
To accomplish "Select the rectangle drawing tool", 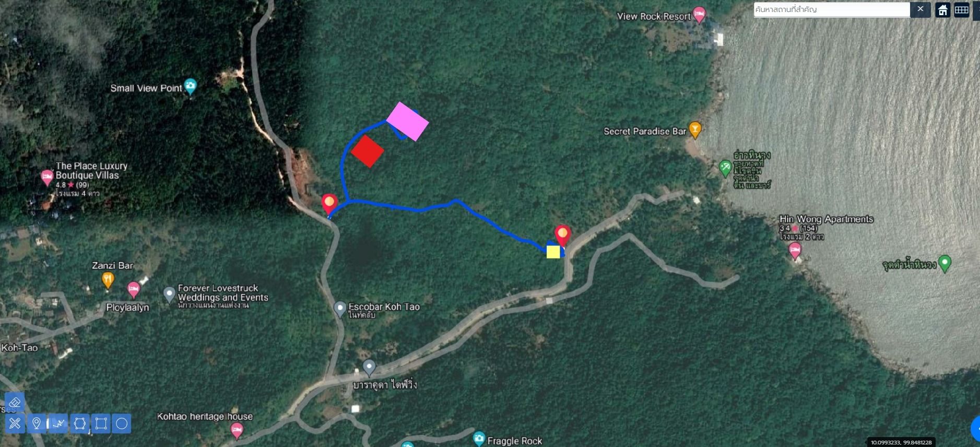I will tap(101, 424).
